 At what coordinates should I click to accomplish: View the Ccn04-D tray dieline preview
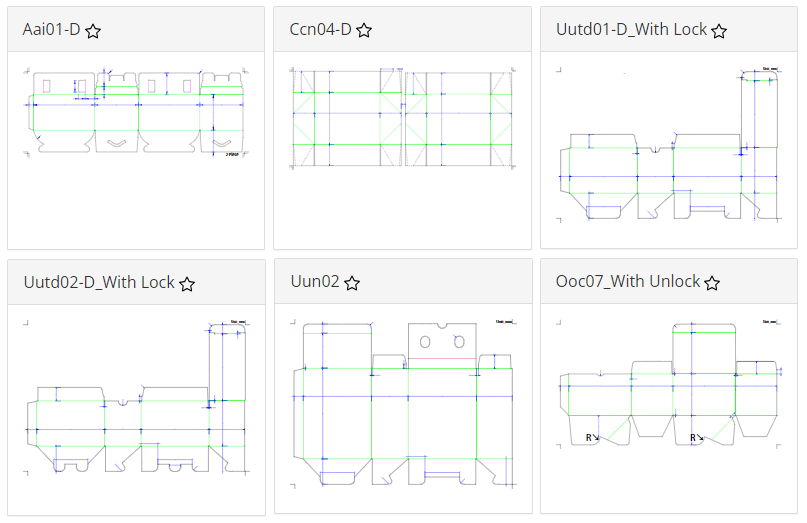tap(402, 118)
